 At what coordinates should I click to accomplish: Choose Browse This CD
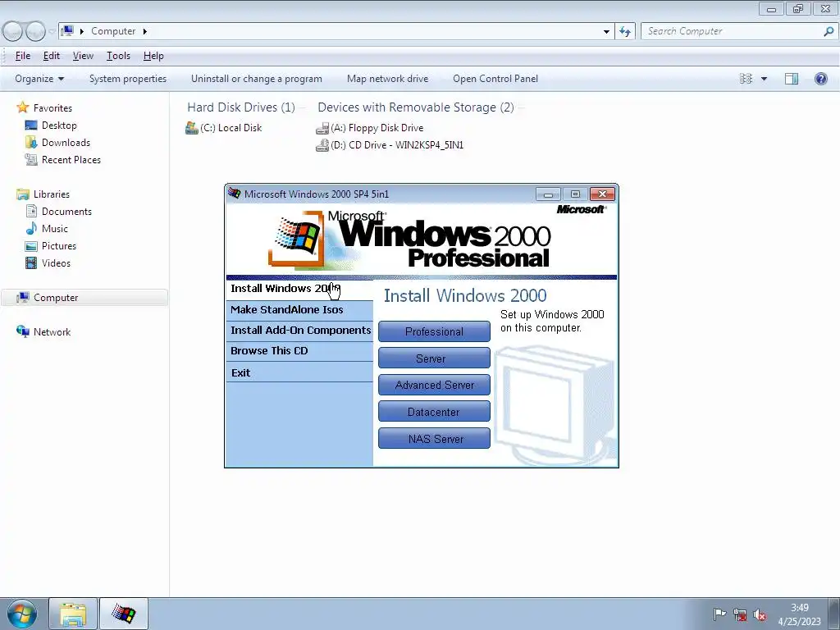coord(299,351)
